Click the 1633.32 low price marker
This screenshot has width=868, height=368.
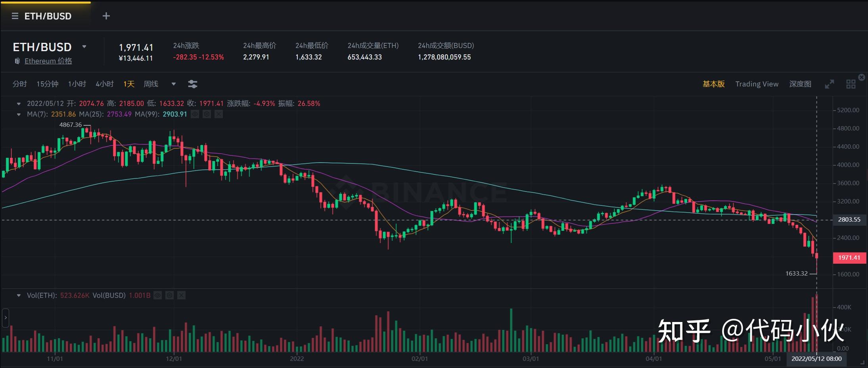point(797,274)
